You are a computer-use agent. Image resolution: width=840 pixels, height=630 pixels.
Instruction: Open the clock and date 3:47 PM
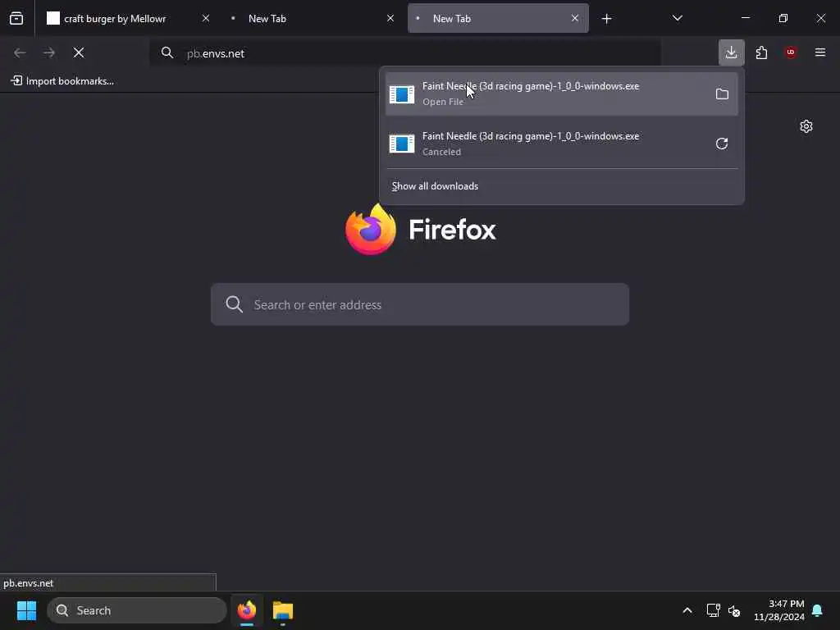779,610
